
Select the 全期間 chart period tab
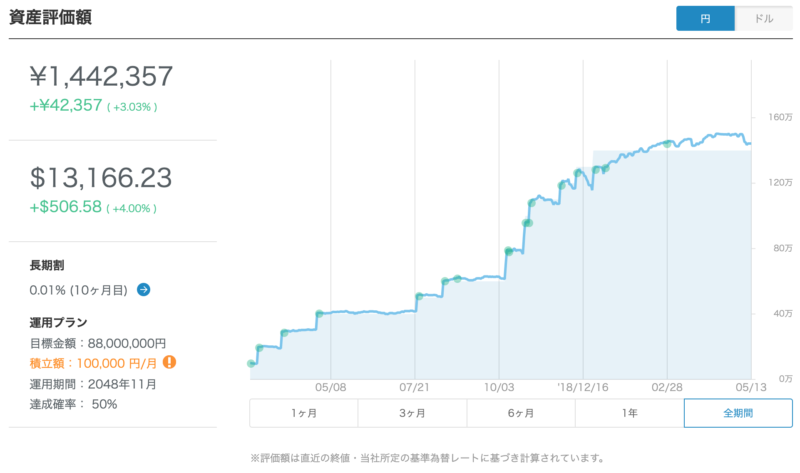click(x=738, y=413)
